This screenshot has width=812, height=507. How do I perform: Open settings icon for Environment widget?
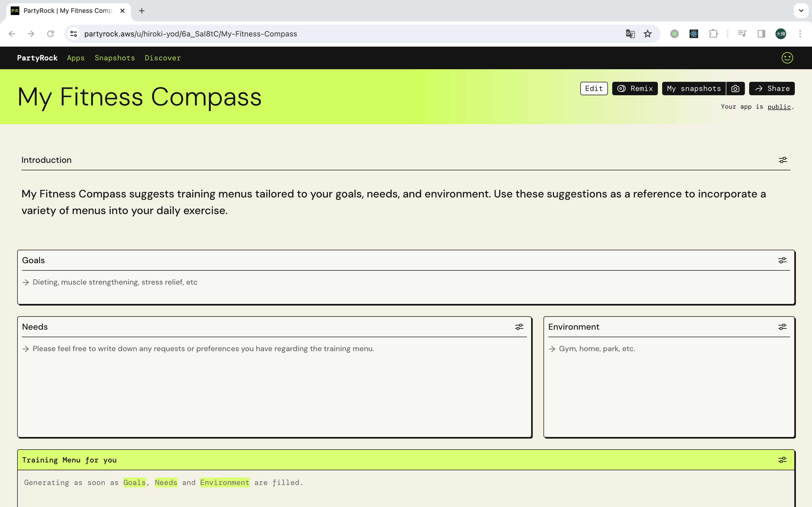[x=782, y=327]
